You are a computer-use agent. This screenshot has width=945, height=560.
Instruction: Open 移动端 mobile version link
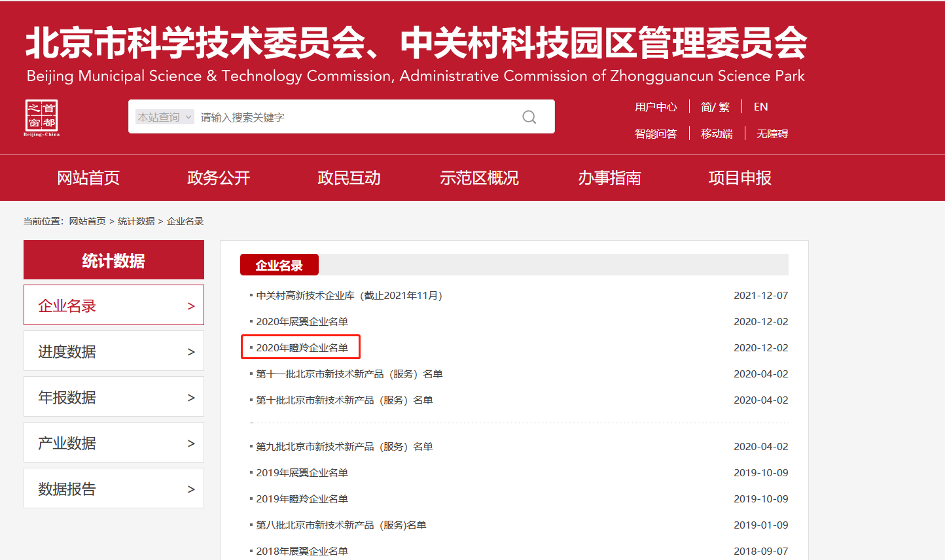click(717, 133)
